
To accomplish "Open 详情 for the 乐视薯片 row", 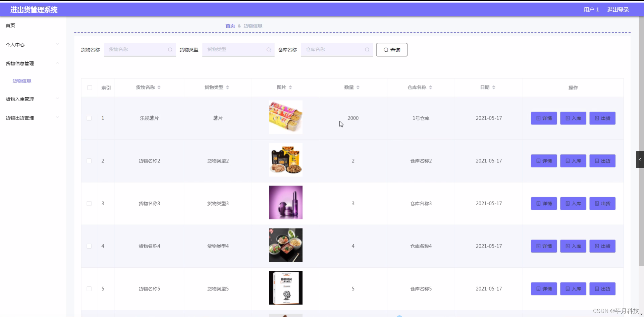I will (x=543, y=118).
